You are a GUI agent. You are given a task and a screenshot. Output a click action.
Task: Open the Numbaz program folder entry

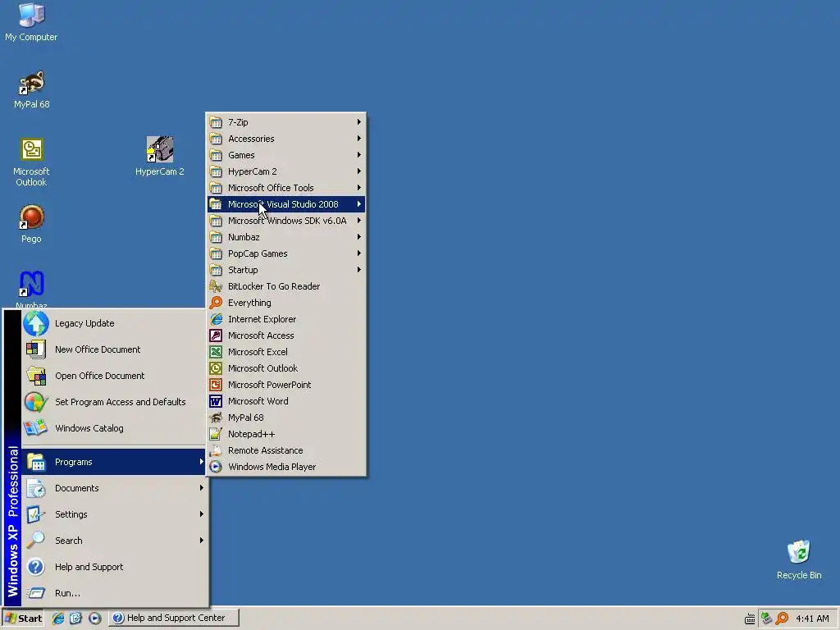[286, 237]
